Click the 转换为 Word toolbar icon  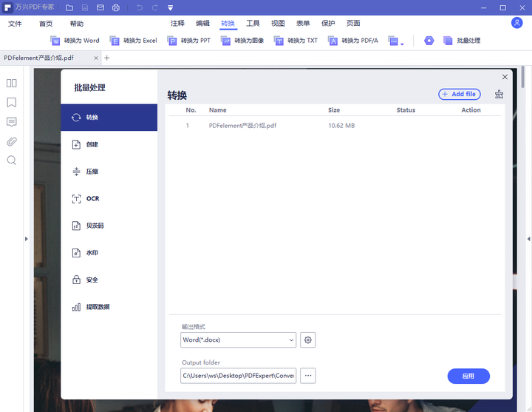(x=55, y=41)
